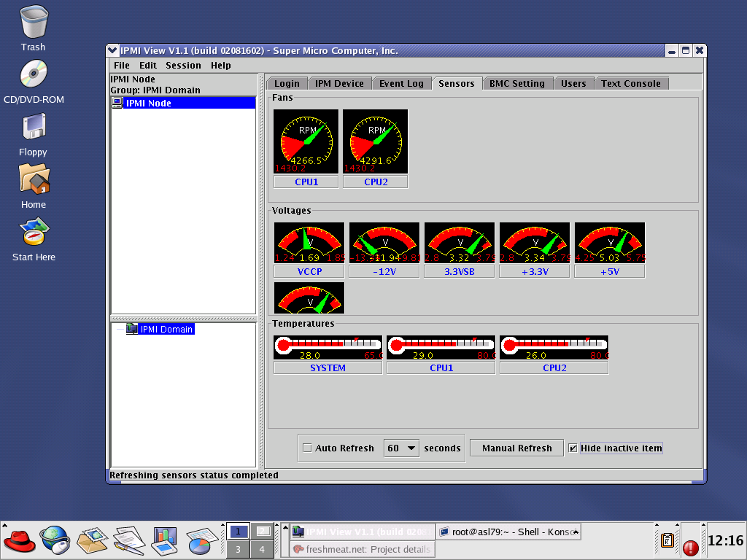Select the Sensors tab
Screen dimensions: 747x560
tap(457, 83)
